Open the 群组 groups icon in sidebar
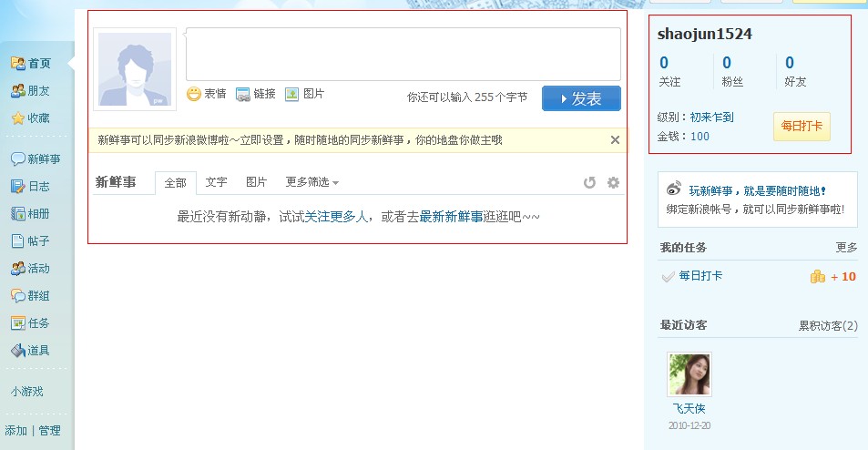 pos(17,295)
